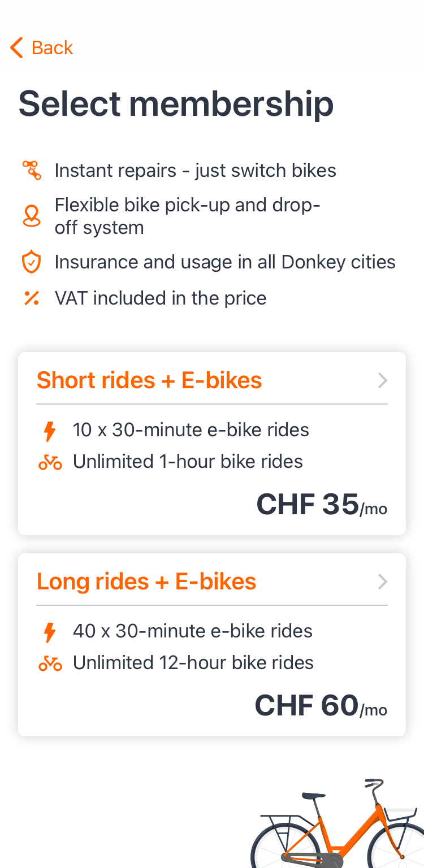Tap the Select membership heading
This screenshot has width=424, height=868.
pos(176,104)
